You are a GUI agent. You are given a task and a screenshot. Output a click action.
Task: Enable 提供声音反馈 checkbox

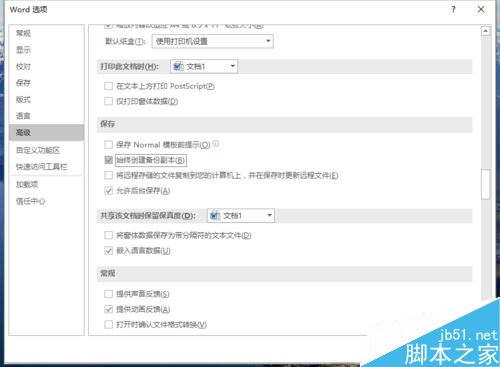[x=108, y=294]
